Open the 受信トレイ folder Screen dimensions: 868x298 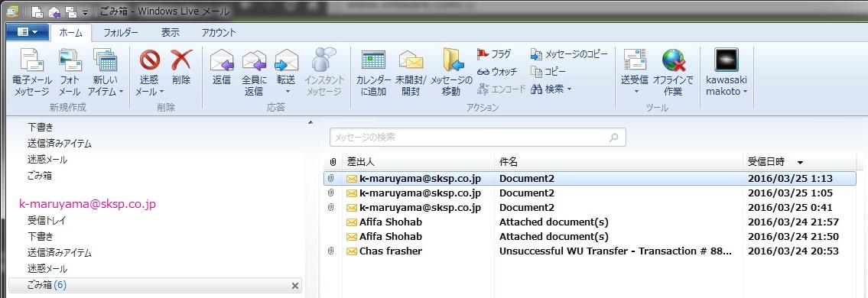47,221
